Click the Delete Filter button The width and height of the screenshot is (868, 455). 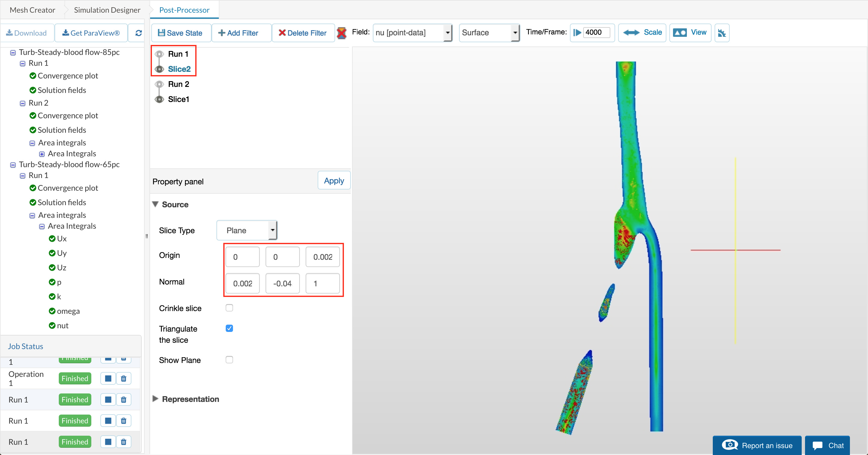coord(303,33)
